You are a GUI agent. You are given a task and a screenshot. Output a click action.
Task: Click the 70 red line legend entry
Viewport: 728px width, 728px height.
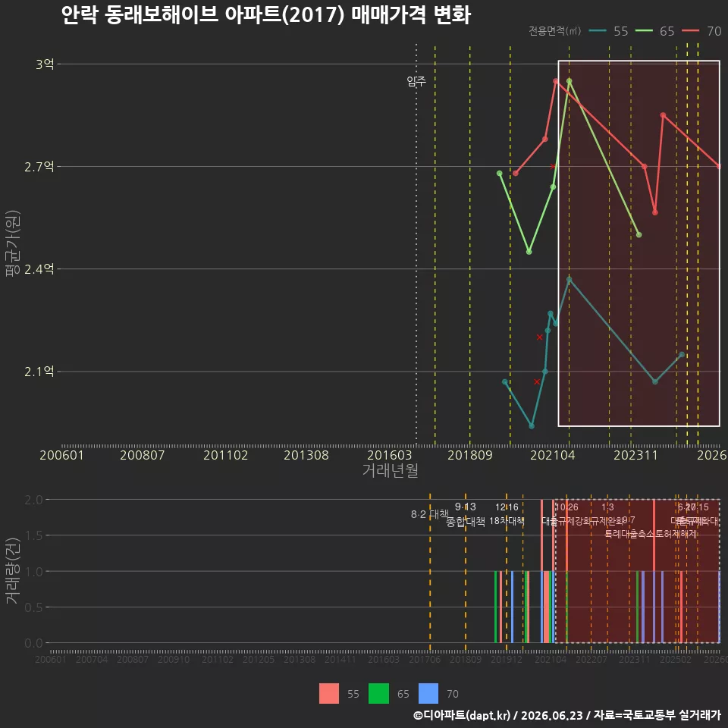[x=701, y=31]
